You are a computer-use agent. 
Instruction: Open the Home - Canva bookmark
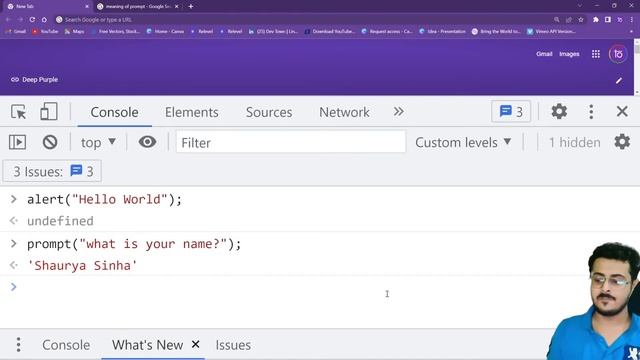(x=165, y=31)
